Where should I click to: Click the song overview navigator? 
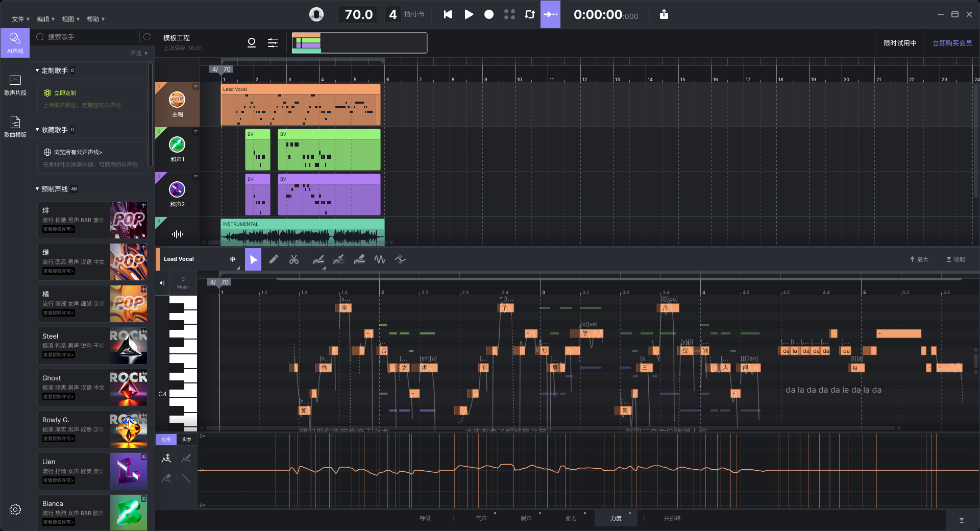(x=359, y=43)
